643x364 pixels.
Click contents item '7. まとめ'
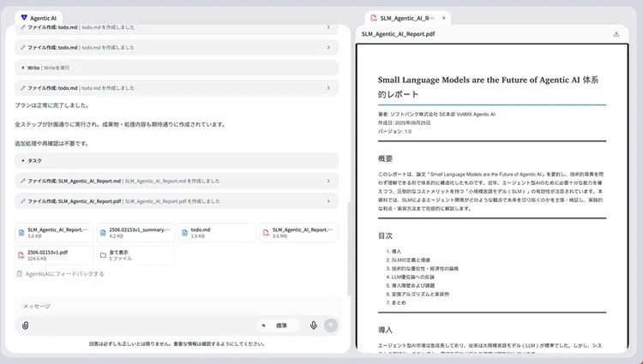tap(396, 303)
